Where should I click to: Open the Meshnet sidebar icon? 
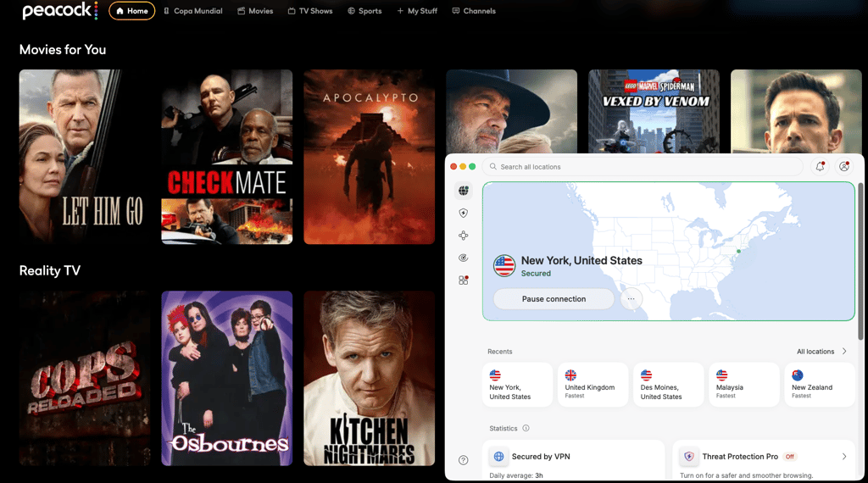pyautogui.click(x=464, y=236)
